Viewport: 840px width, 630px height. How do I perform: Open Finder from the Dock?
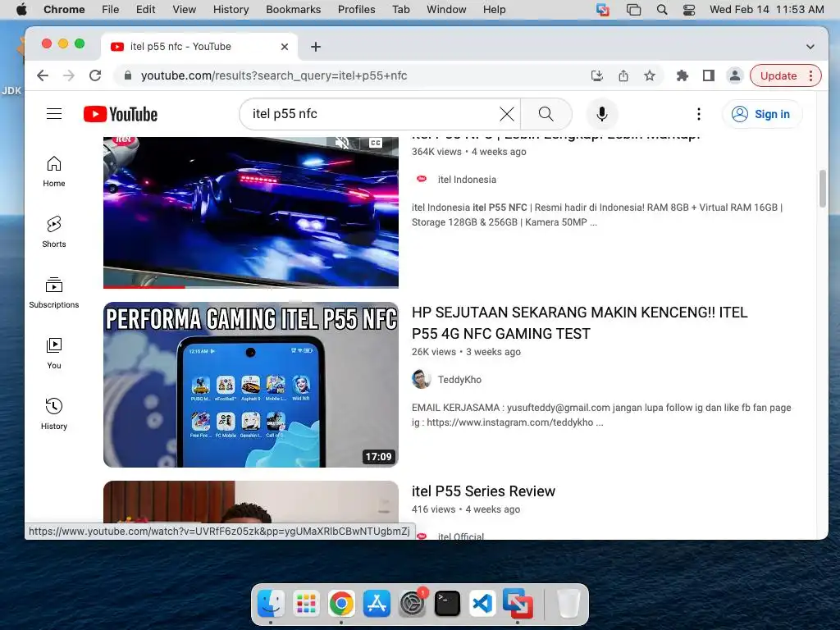point(271,604)
